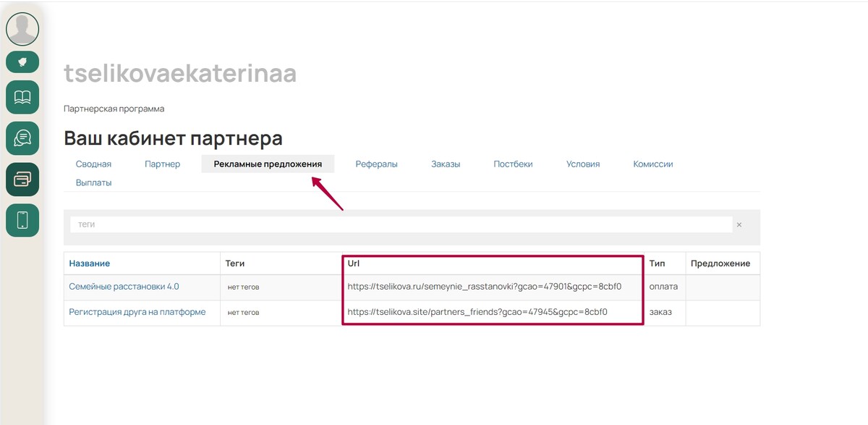Viewport: 868px width, 425px height.
Task: Click the partners_friends partner URL
Action: pos(477,312)
